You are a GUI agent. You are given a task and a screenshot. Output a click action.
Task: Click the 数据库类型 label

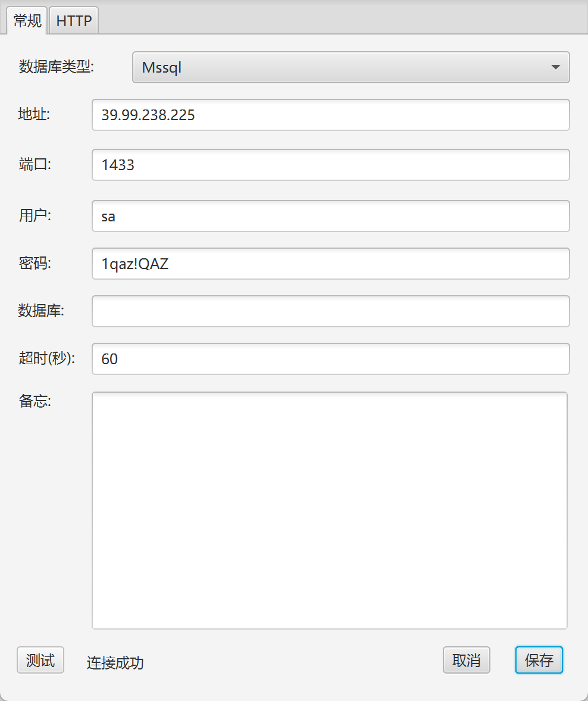point(57,67)
